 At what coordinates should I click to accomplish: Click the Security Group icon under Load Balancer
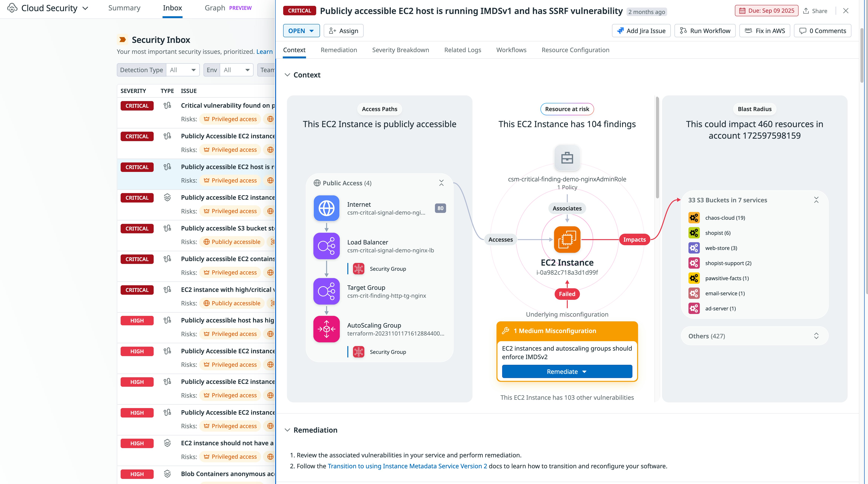click(x=358, y=268)
